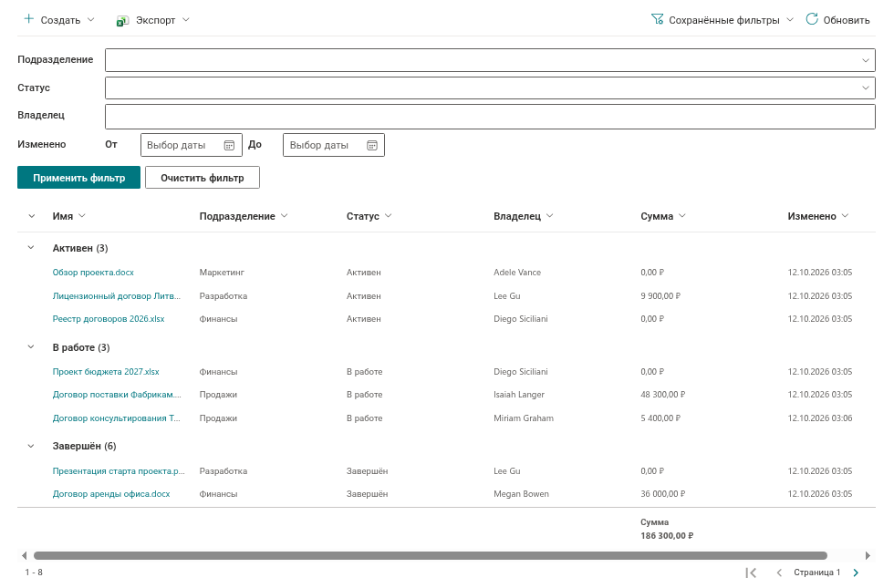Open the Договор аренды офиса.docx link
This screenshot has width=894, height=588.
(x=111, y=494)
